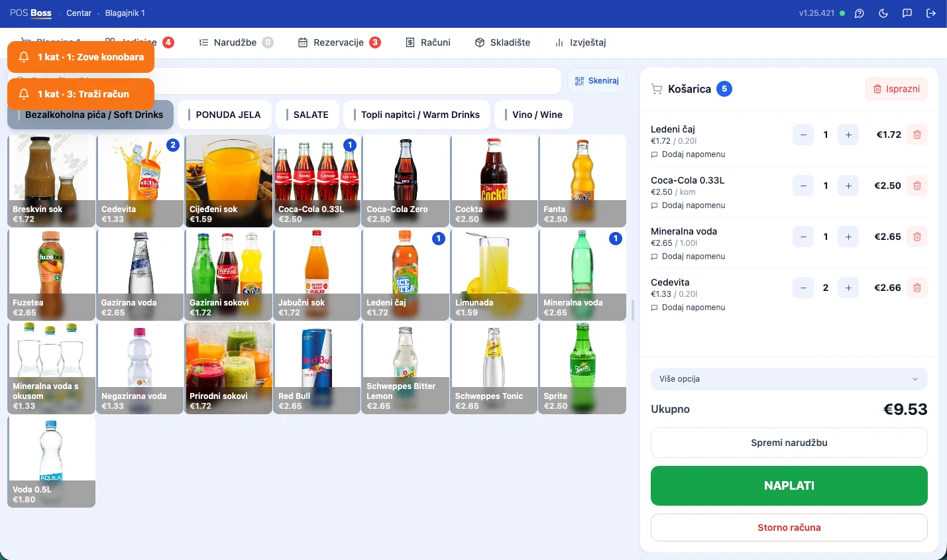
Task: Add Negazirana voda product
Action: [140, 368]
